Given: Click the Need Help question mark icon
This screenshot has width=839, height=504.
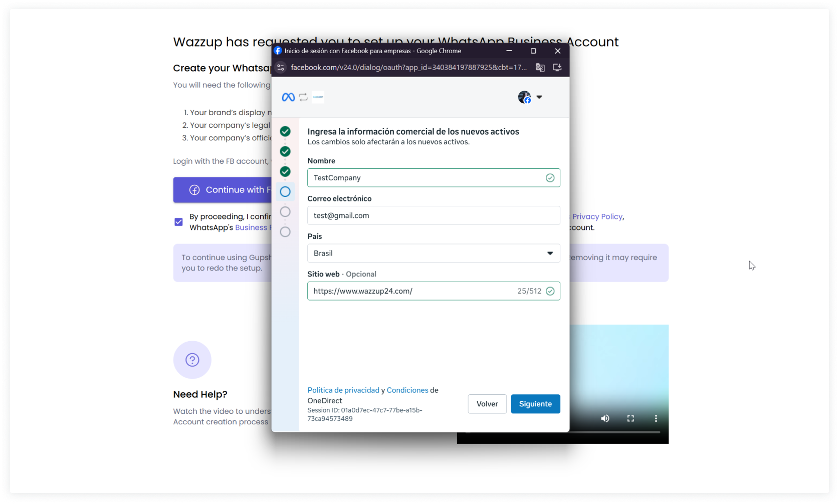Looking at the screenshot, I should click(x=192, y=360).
